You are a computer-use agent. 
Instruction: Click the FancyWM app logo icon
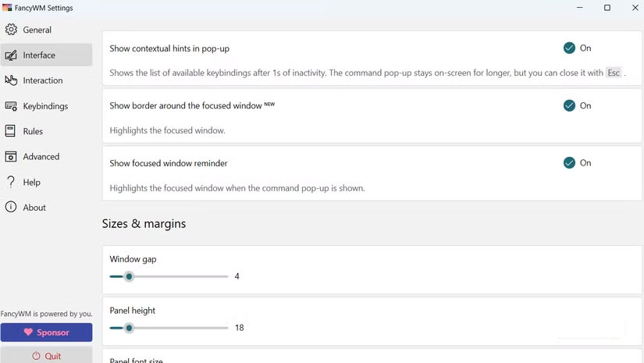tap(7, 8)
